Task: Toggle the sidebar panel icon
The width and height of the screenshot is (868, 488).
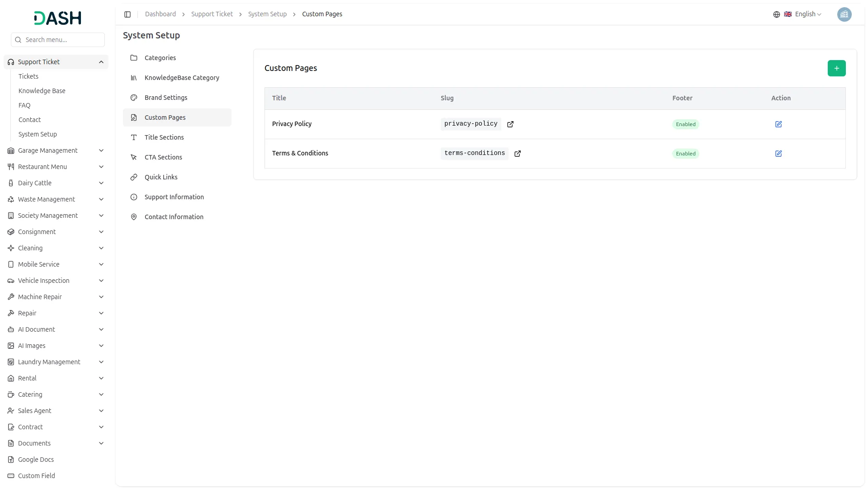Action: pyautogui.click(x=127, y=14)
